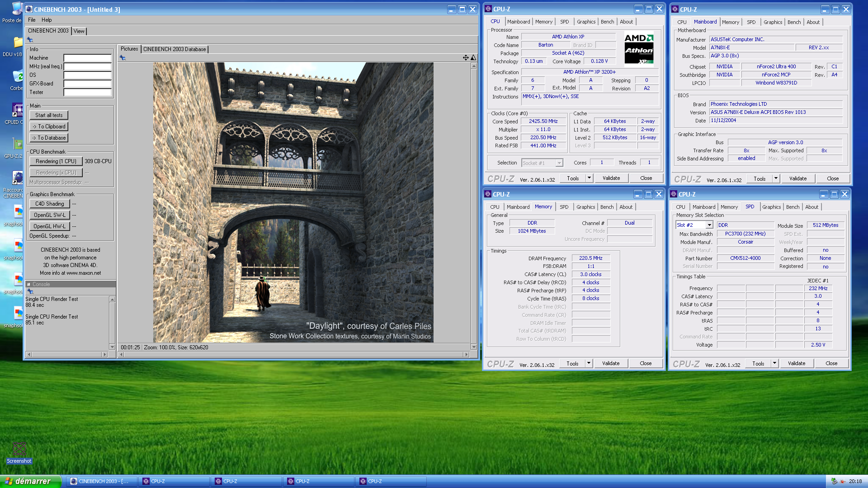Click the move cross icon above picture
This screenshot has height=488, width=868.
[466, 57]
